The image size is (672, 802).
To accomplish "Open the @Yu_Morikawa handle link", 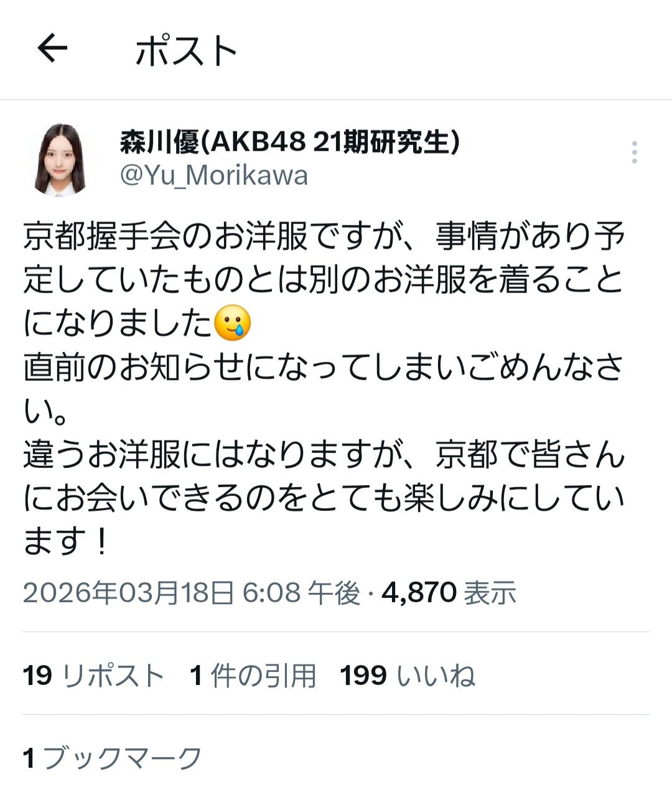I will click(x=213, y=175).
